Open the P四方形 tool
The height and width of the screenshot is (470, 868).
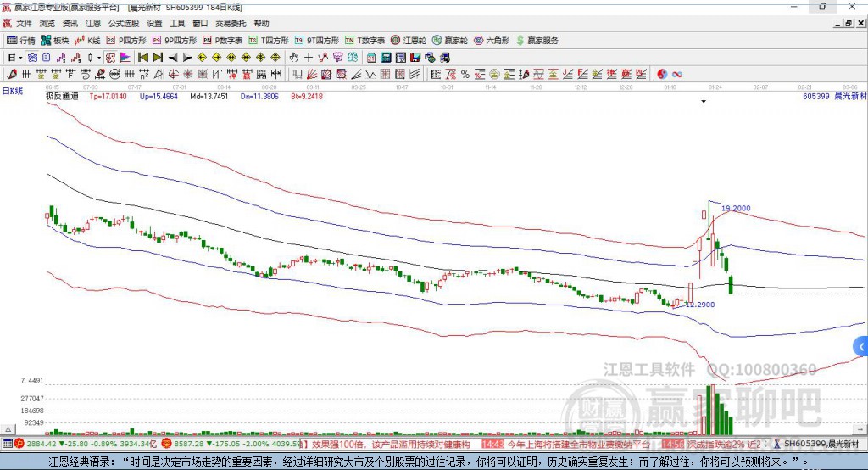pos(126,41)
